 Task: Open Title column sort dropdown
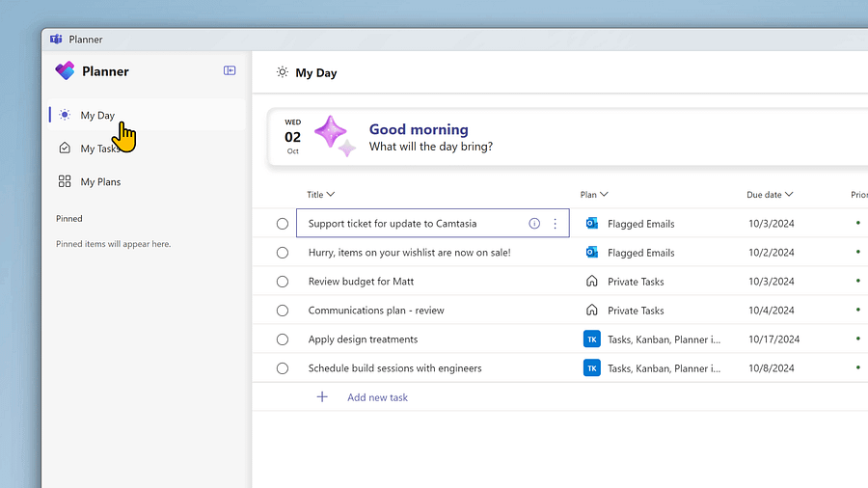321,194
